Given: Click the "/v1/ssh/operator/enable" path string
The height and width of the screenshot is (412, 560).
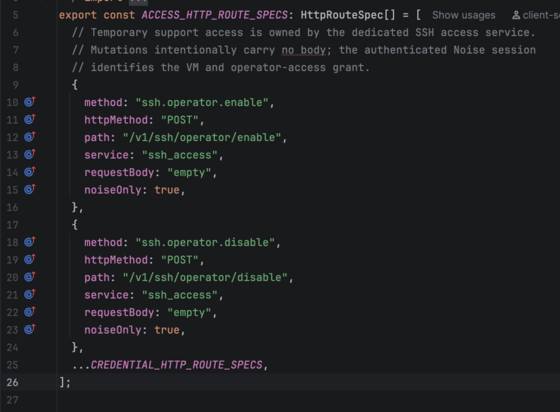Looking at the screenshot, I should [202, 137].
